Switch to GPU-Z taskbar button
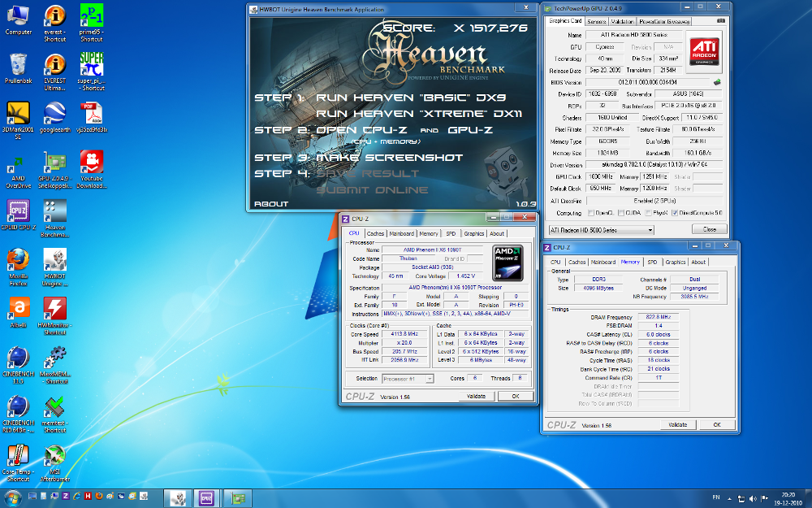The width and height of the screenshot is (812, 508). (x=237, y=498)
